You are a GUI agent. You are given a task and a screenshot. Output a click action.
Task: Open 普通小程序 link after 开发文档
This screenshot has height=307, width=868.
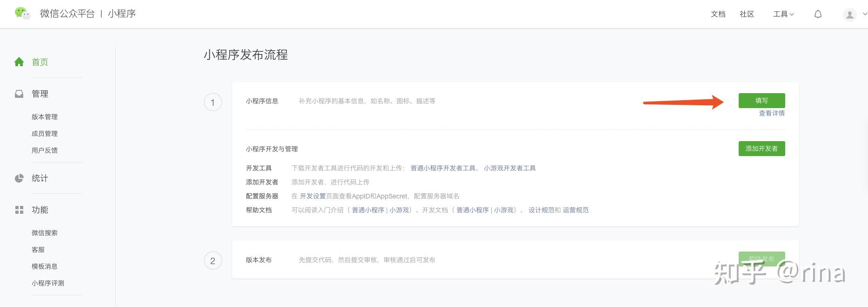(473, 210)
